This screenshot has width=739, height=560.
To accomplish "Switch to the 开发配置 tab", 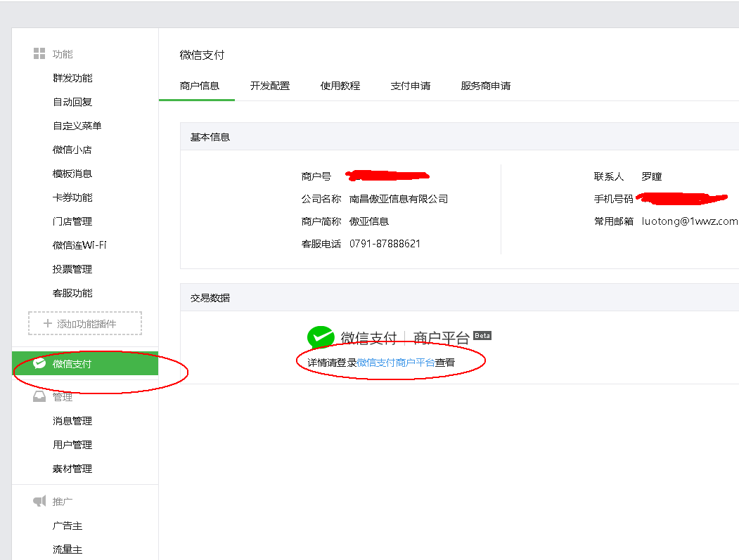I will point(270,86).
